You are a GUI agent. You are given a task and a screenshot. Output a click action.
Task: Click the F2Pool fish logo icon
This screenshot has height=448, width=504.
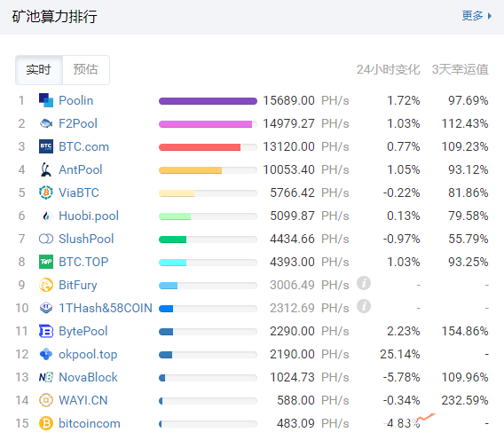click(x=46, y=123)
